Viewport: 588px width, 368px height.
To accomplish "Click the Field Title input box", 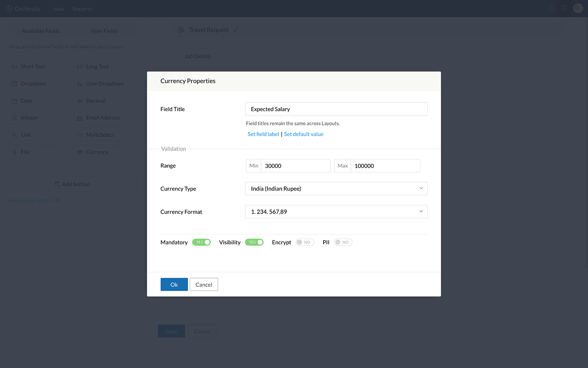I will pos(336,109).
